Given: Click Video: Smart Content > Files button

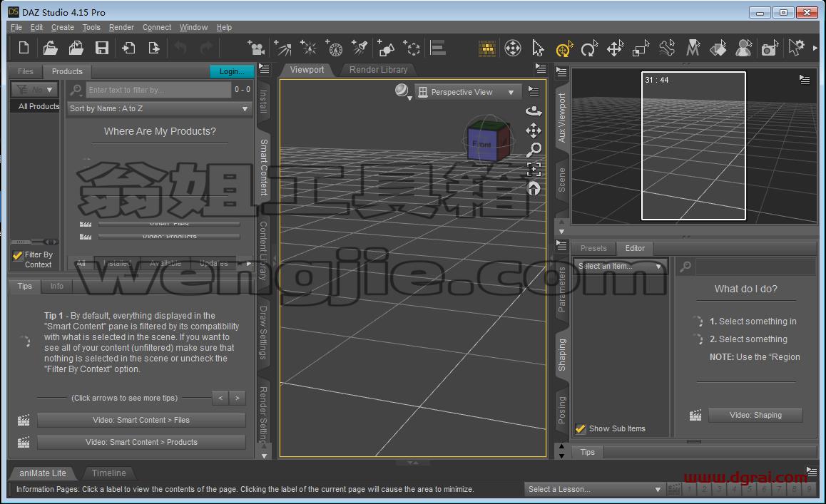Looking at the screenshot, I should [x=141, y=421].
